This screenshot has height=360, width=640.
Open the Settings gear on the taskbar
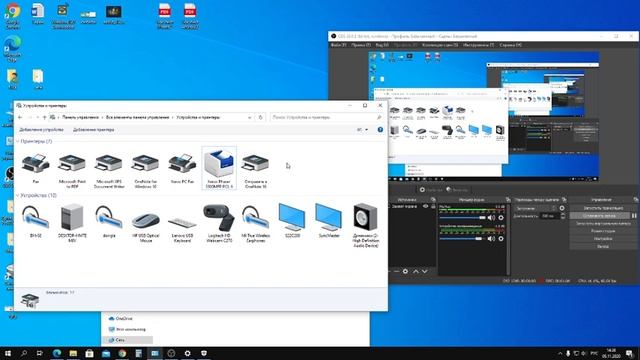pyautogui.click(x=187, y=353)
